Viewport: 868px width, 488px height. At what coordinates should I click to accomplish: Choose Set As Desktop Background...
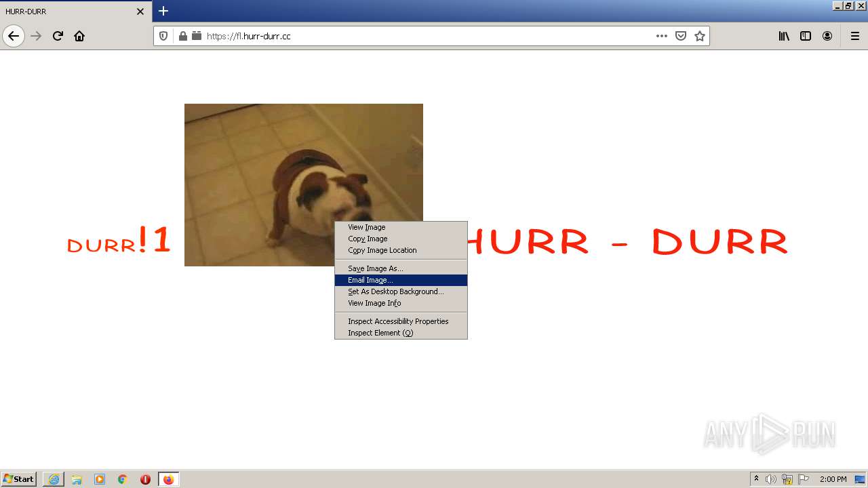pos(401,291)
